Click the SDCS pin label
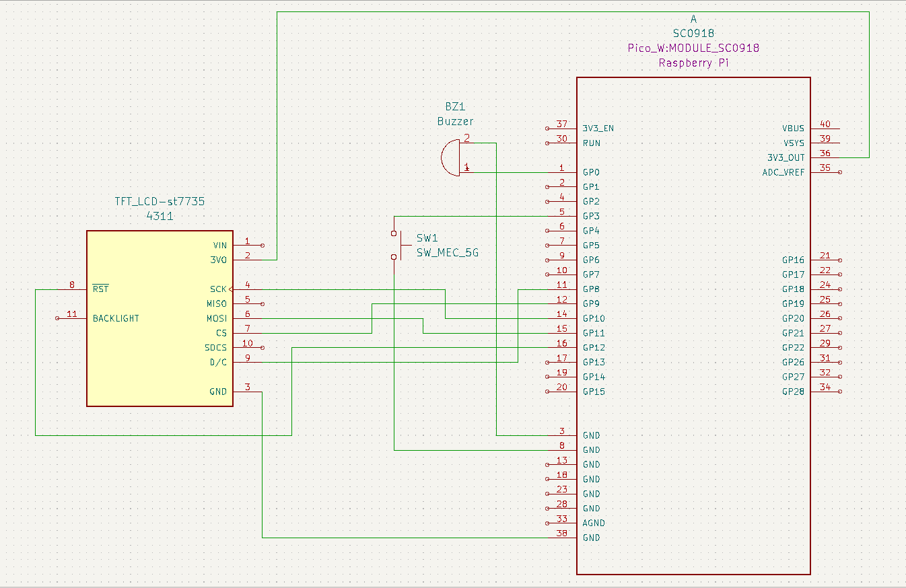The image size is (906, 588). (216, 348)
